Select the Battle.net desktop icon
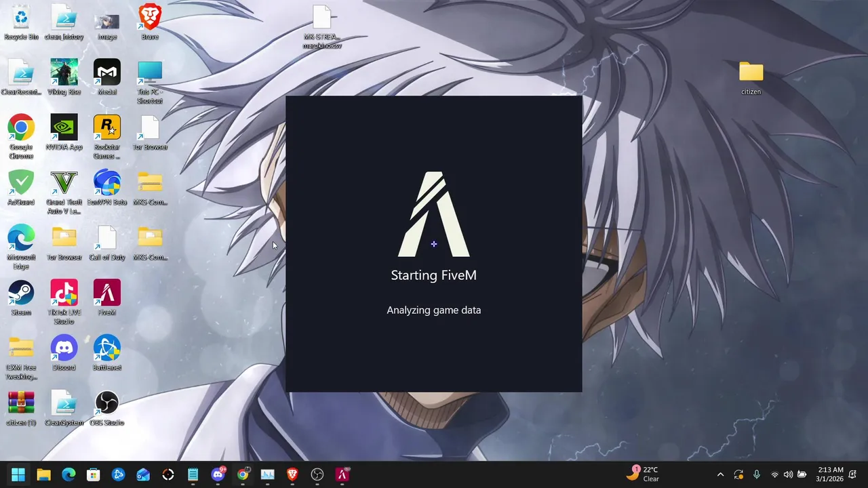 coord(107,353)
